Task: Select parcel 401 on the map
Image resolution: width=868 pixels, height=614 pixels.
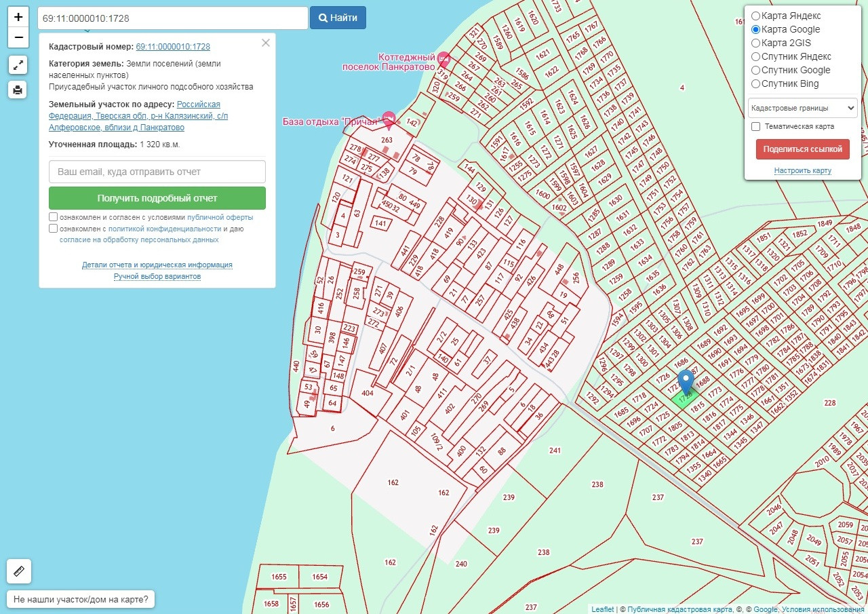Action: point(405,415)
